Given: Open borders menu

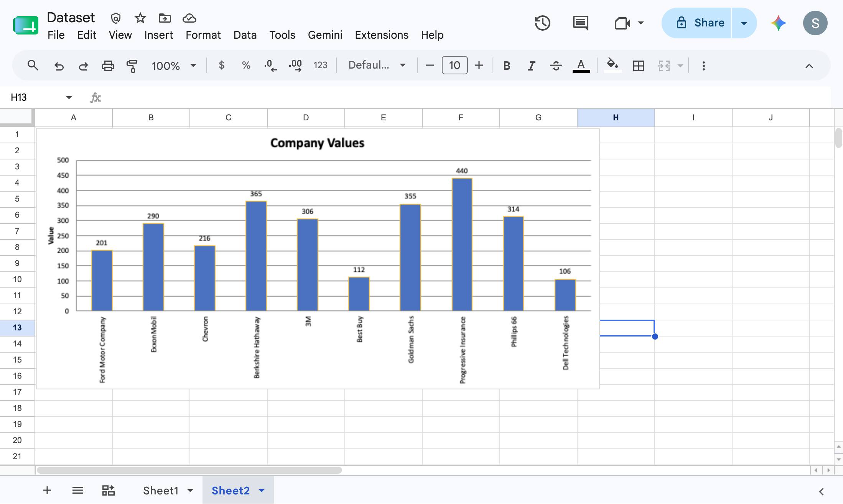Looking at the screenshot, I should [639, 66].
